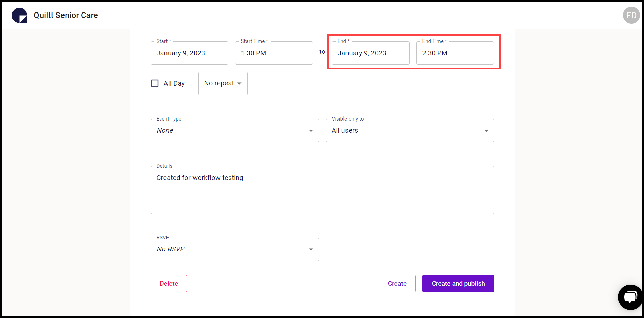This screenshot has width=644, height=318.
Task: Click Create and publish button
Action: coord(458,284)
